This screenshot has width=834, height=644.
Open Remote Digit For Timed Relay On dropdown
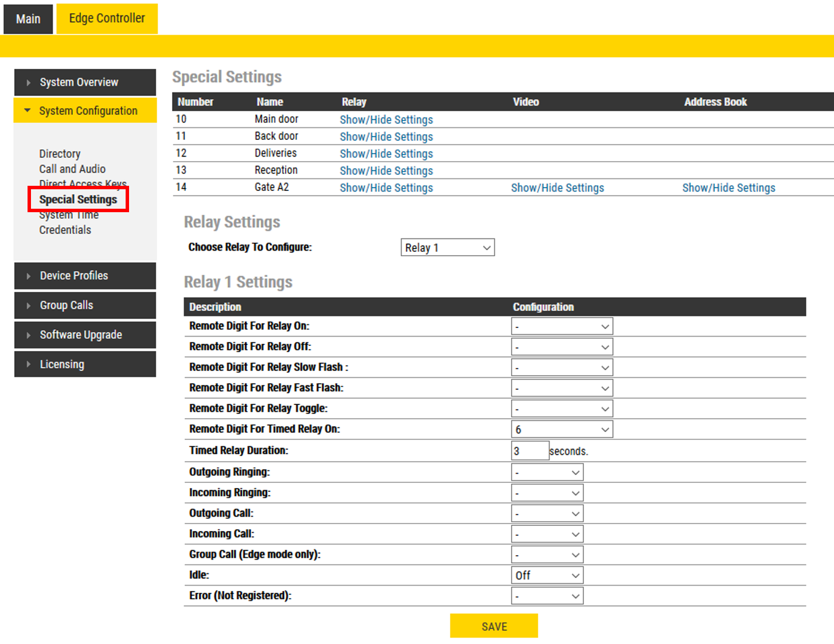click(562, 430)
